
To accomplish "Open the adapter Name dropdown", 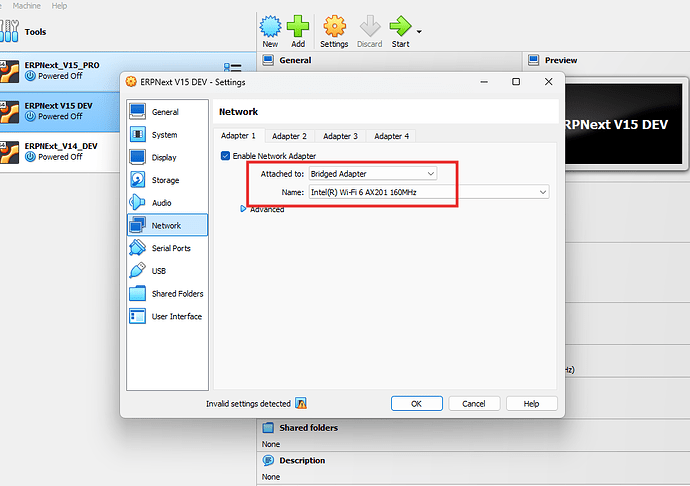I will tap(429, 192).
